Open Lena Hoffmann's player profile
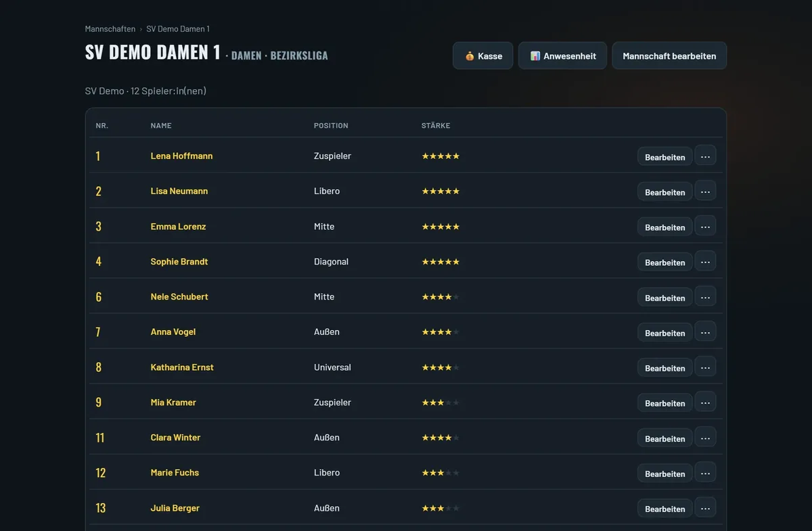 point(181,156)
